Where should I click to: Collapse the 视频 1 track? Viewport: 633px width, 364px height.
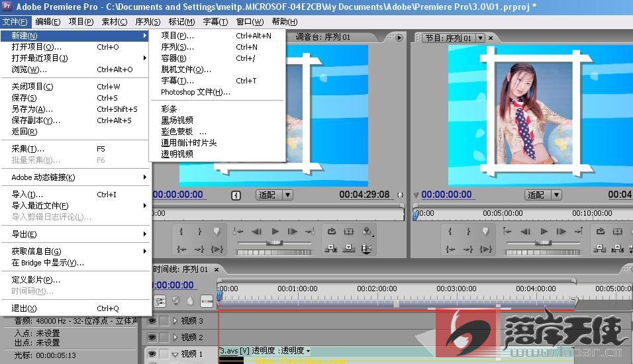175,354
